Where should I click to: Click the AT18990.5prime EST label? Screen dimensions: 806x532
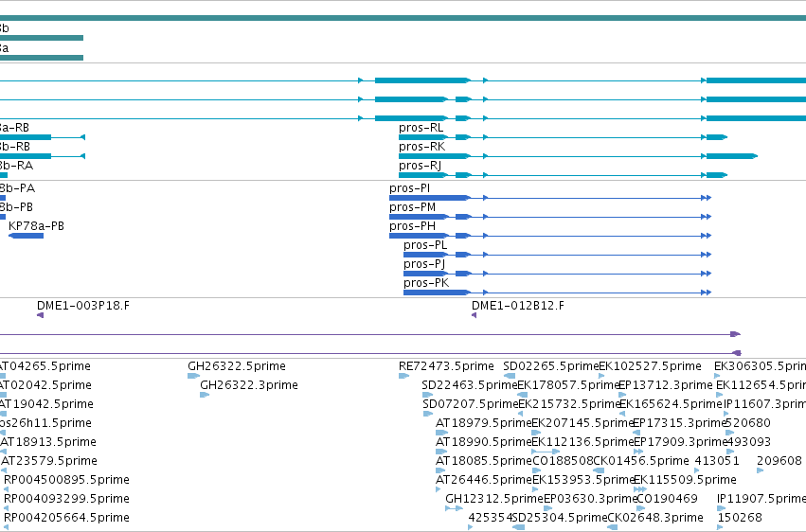483,442
